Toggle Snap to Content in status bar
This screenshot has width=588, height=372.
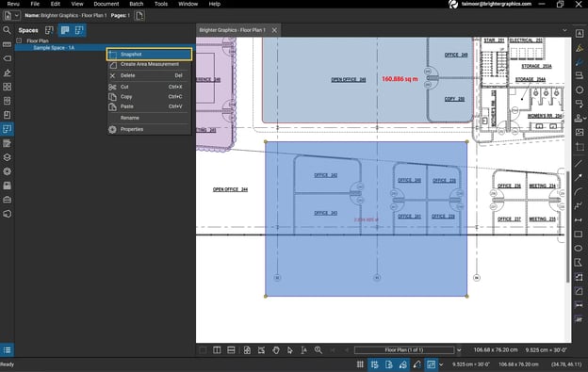[x=388, y=364]
